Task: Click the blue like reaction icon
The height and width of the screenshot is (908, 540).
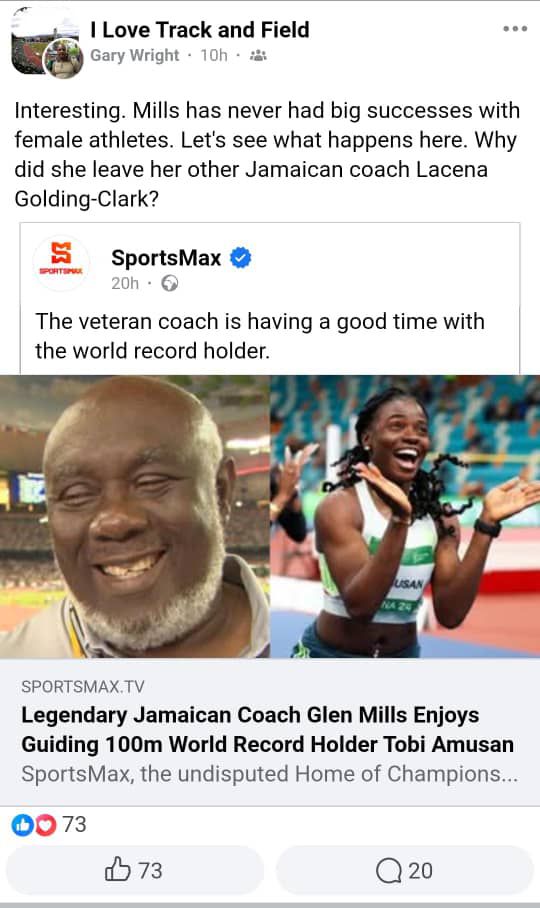Action: [x=23, y=825]
